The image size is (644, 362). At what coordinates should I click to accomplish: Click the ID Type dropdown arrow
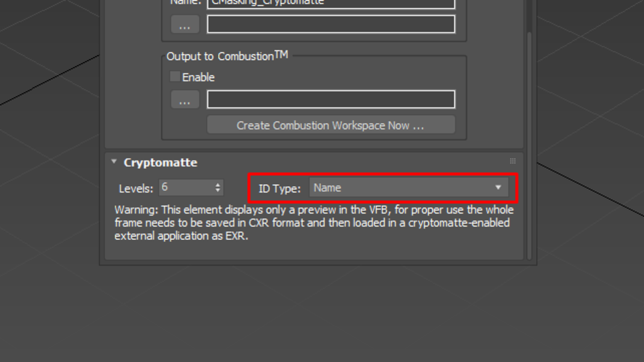(x=498, y=188)
